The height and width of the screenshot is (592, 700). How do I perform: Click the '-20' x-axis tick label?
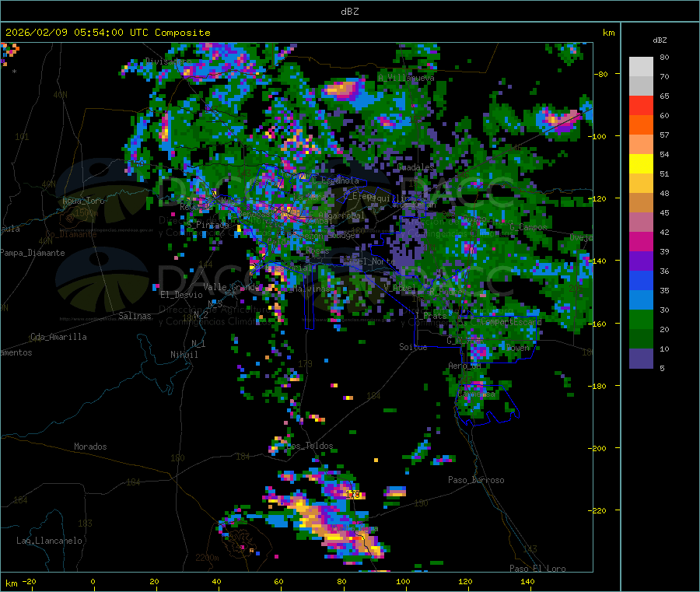point(29,581)
